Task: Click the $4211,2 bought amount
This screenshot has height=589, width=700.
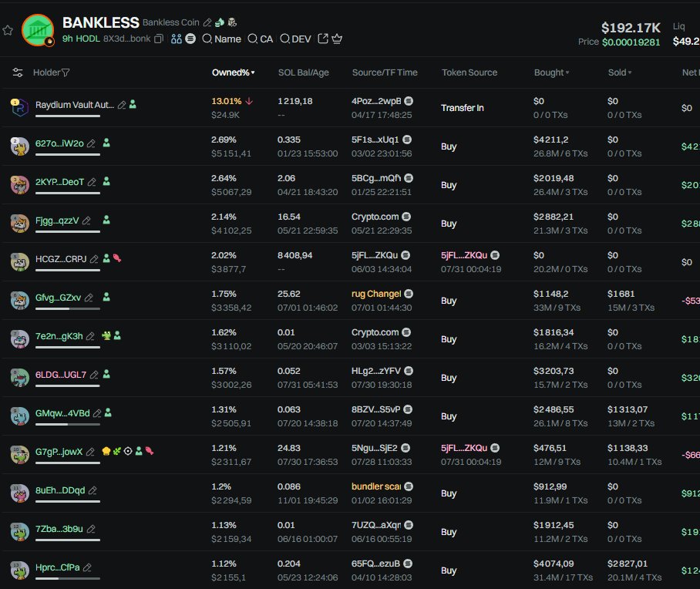Action: [551, 140]
